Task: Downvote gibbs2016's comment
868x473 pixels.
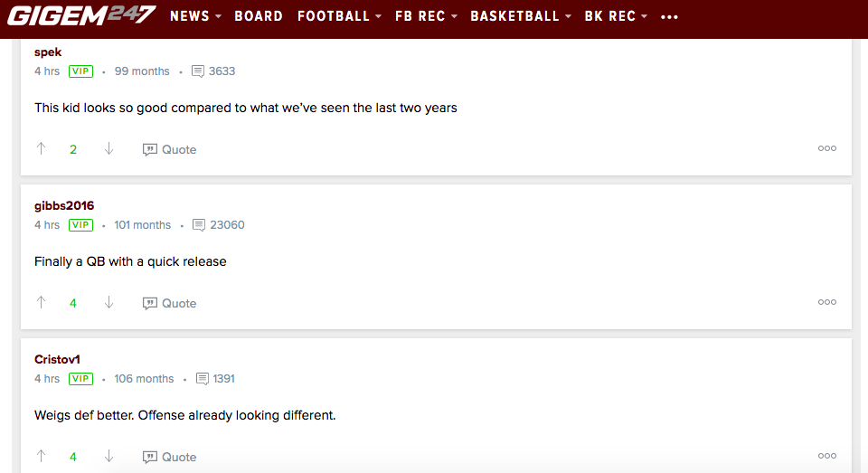Action: [x=109, y=303]
